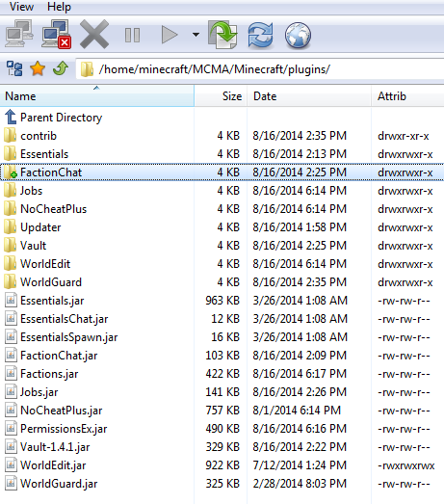Screen dimensions: 444x504
Task: Click the 8/16/2014 1:58 PM date of Updater
Action: click(300, 226)
